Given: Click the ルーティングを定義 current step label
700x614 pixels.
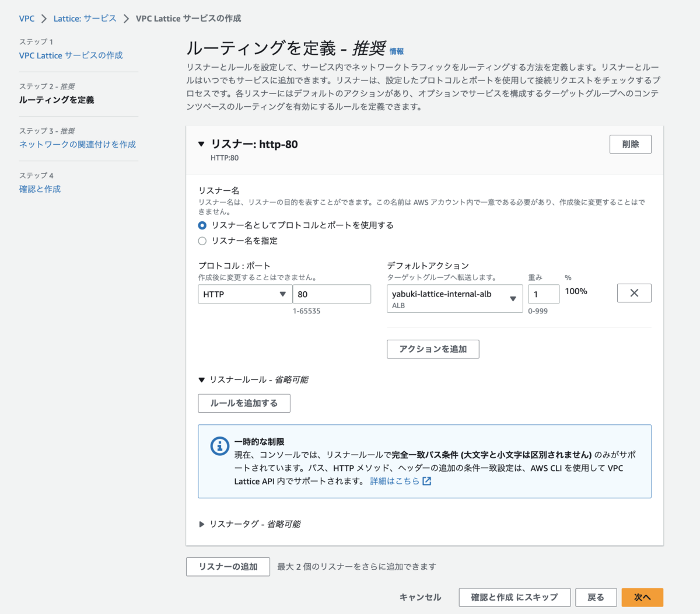Looking at the screenshot, I should pyautogui.click(x=57, y=100).
